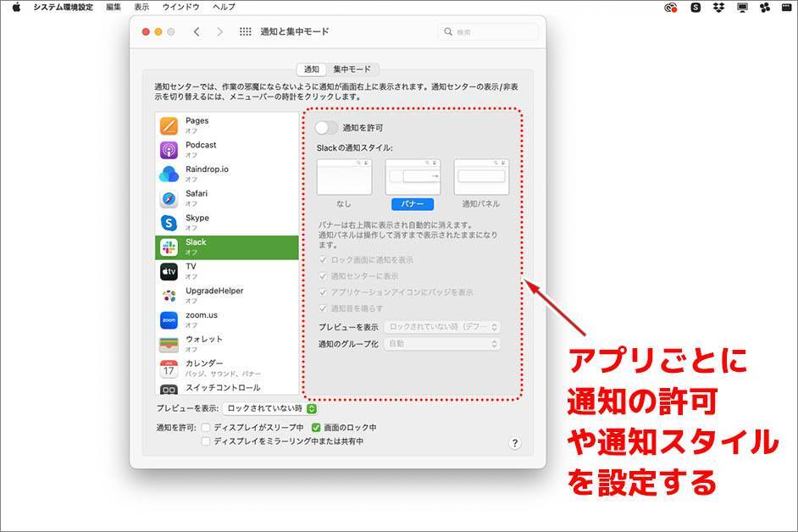
Task: Uncheck 画面のロック中 checkbox
Action: point(316,427)
